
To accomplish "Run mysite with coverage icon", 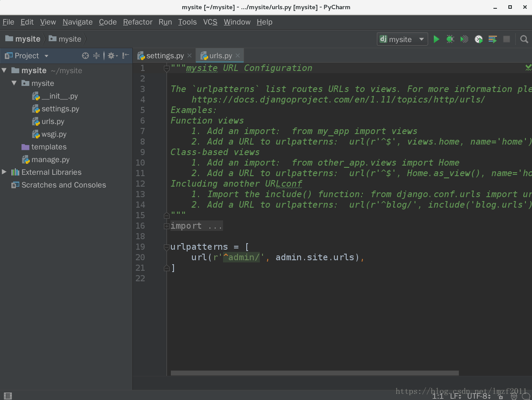I will (x=464, y=39).
